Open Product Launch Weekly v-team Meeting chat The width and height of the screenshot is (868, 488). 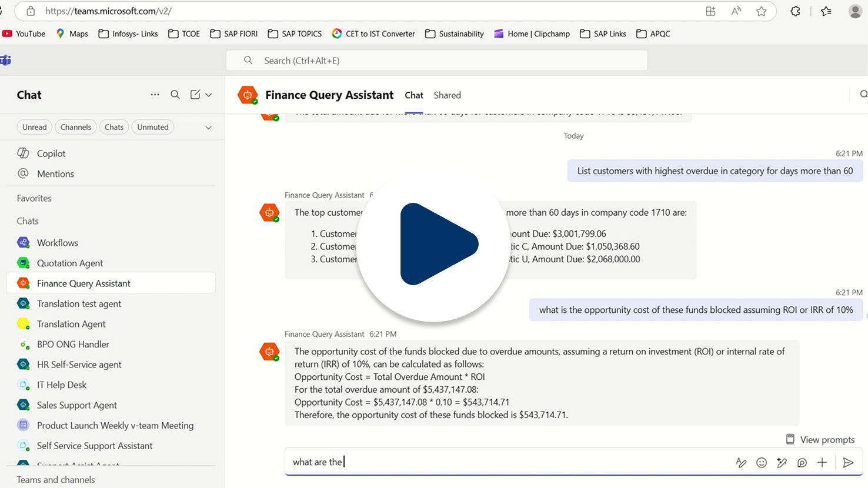pyautogui.click(x=115, y=425)
